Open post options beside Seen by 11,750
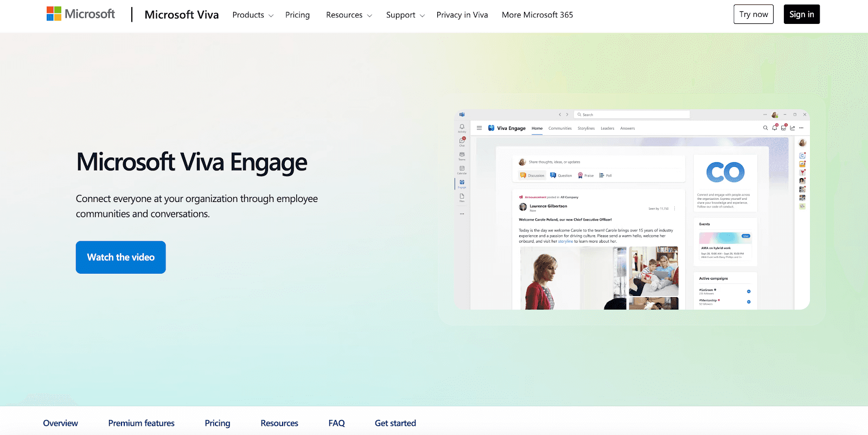Image resolution: width=868 pixels, height=435 pixels. (675, 209)
